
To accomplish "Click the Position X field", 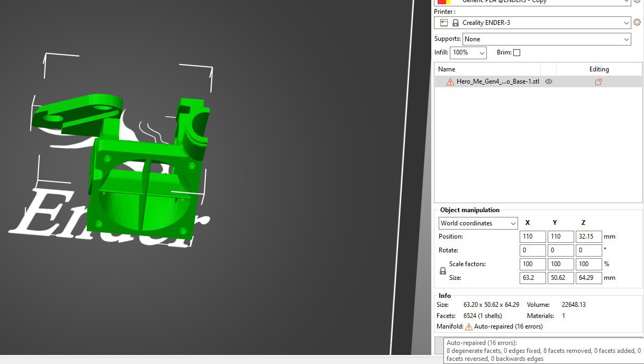I will click(x=532, y=236).
